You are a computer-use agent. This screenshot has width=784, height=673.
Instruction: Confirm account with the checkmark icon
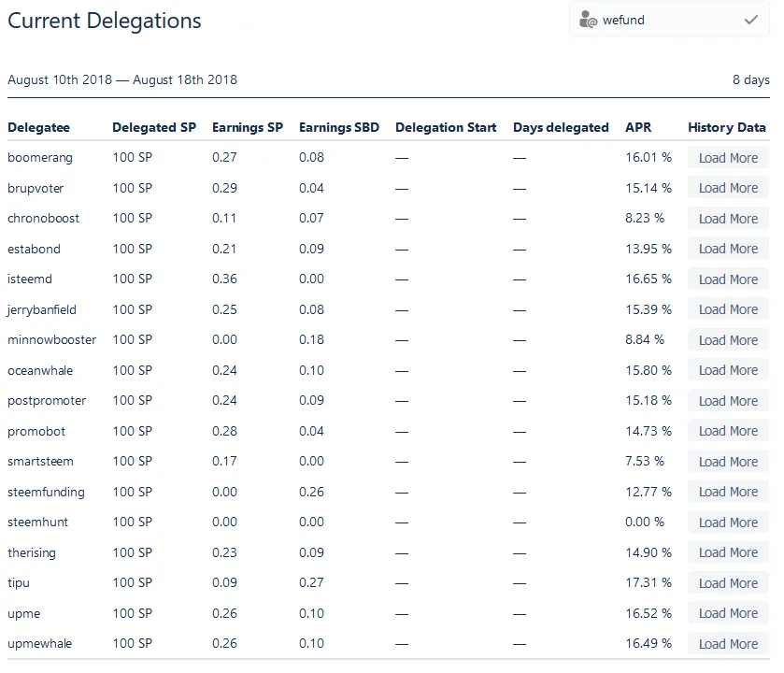click(x=751, y=20)
